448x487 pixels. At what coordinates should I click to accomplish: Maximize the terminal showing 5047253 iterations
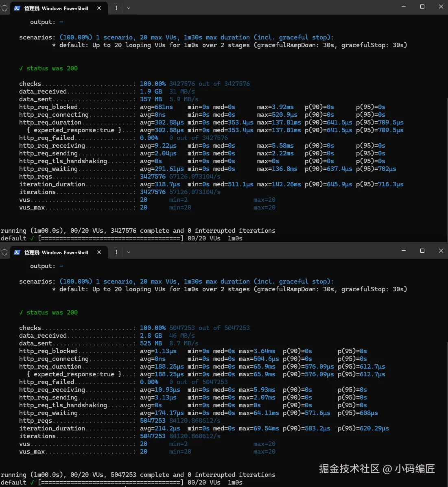point(422,251)
